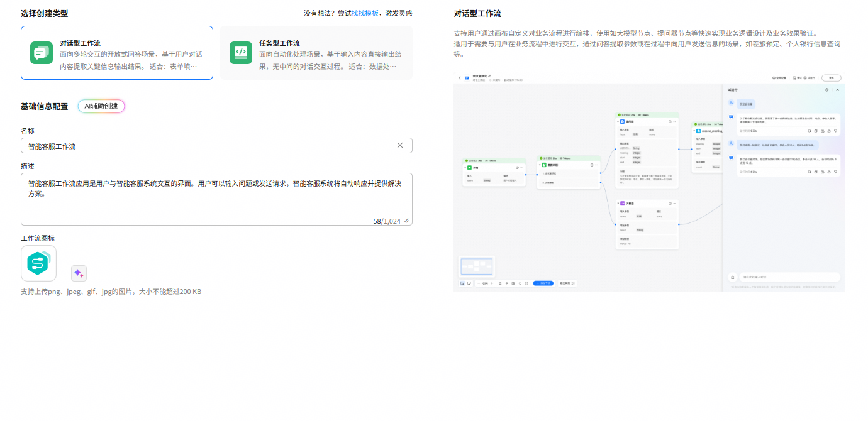Click the back arrow in the preview header
Viewport: 868px width, 421px height.
click(459, 78)
